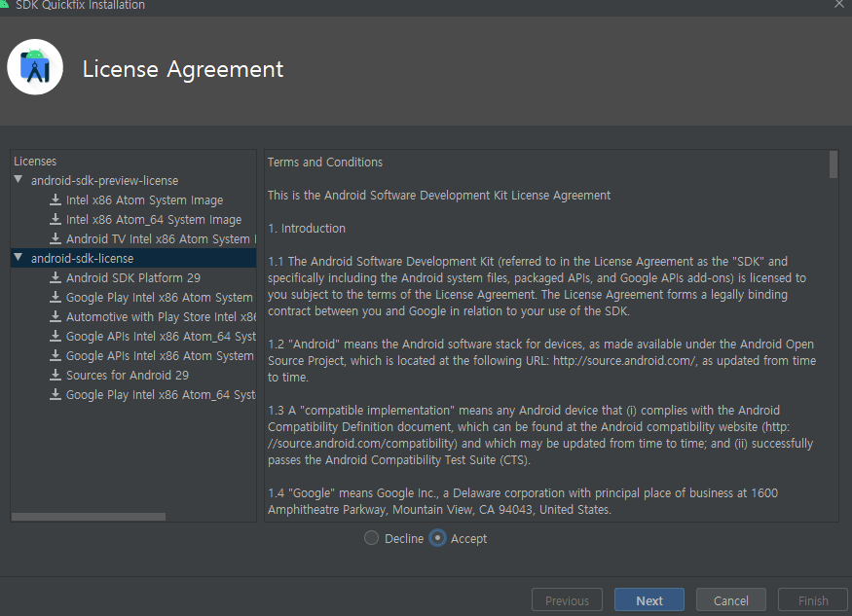The height and width of the screenshot is (616, 852).
Task: Click download icon beside Android SDK Platform 29
Action: pos(55,277)
